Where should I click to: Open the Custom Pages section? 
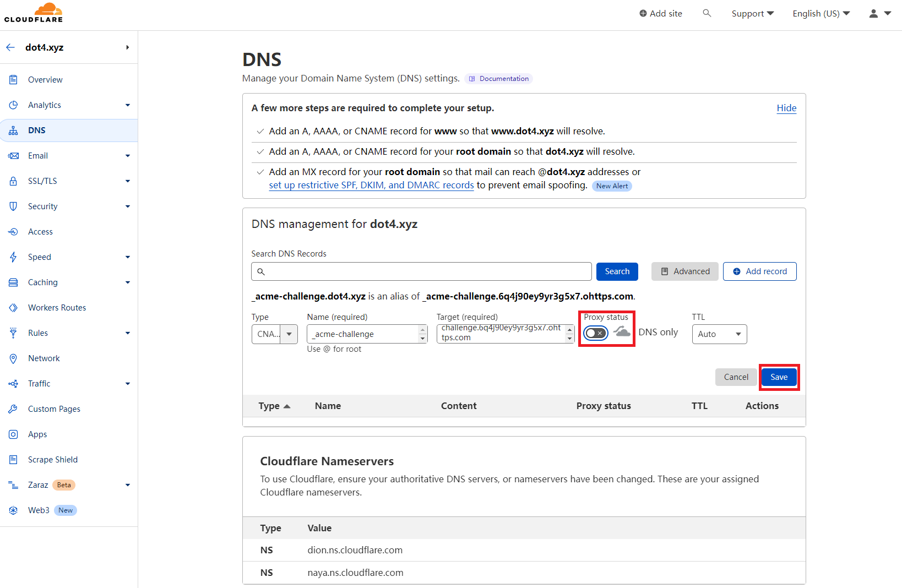[x=54, y=409]
